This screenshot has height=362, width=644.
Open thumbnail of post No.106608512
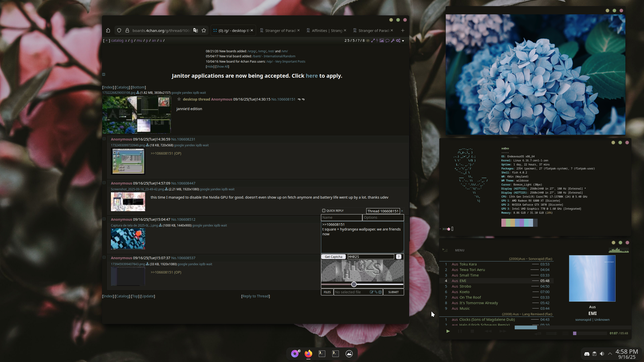(128, 239)
